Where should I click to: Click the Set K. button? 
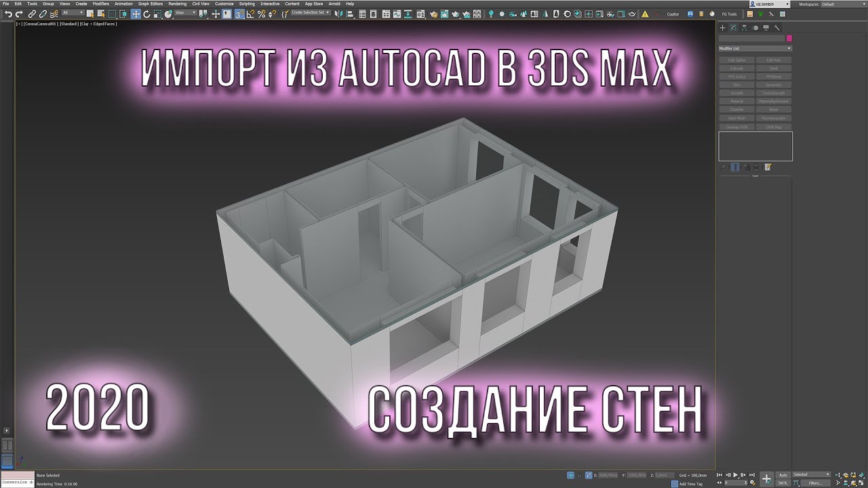[x=783, y=483]
